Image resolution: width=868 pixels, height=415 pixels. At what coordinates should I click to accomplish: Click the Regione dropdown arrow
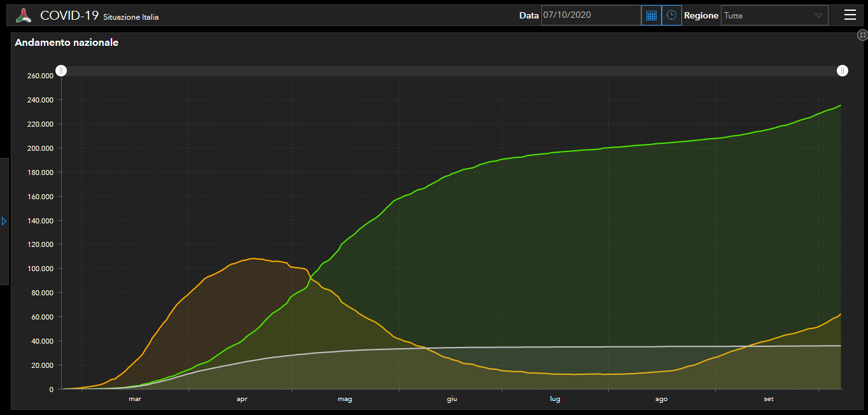(x=818, y=15)
